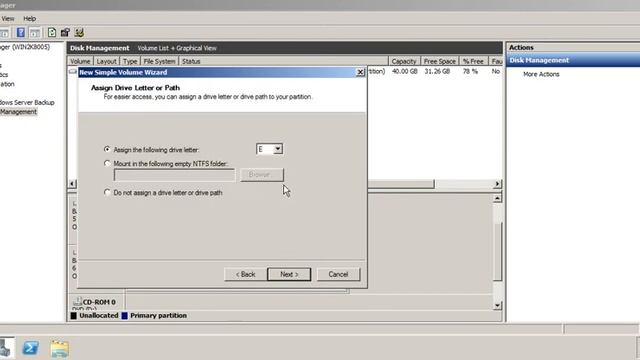Open the View menu
Screen dimensions: 640x360
click(8, 18)
